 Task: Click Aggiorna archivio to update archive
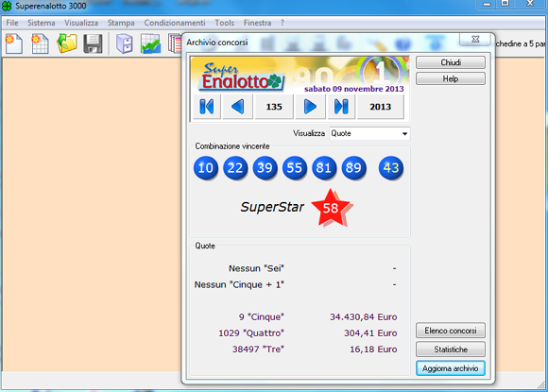click(x=451, y=368)
